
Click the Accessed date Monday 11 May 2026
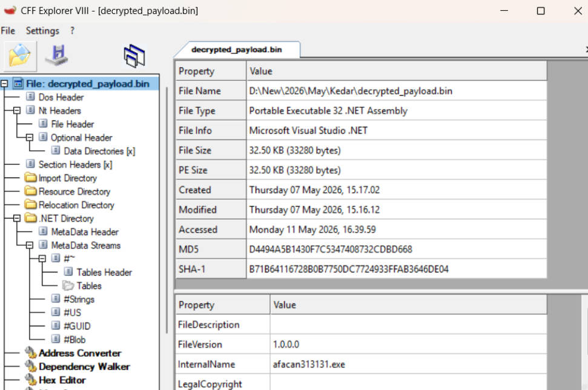tap(312, 230)
